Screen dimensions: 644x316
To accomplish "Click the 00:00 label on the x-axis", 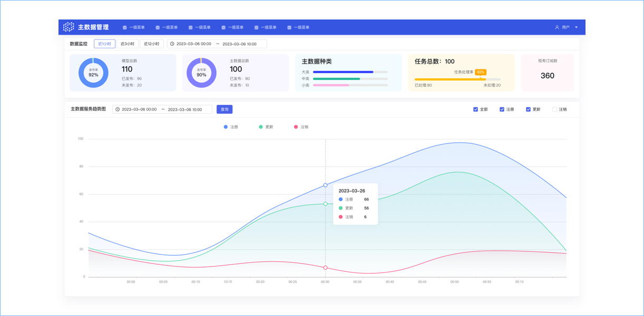I will point(131,282).
